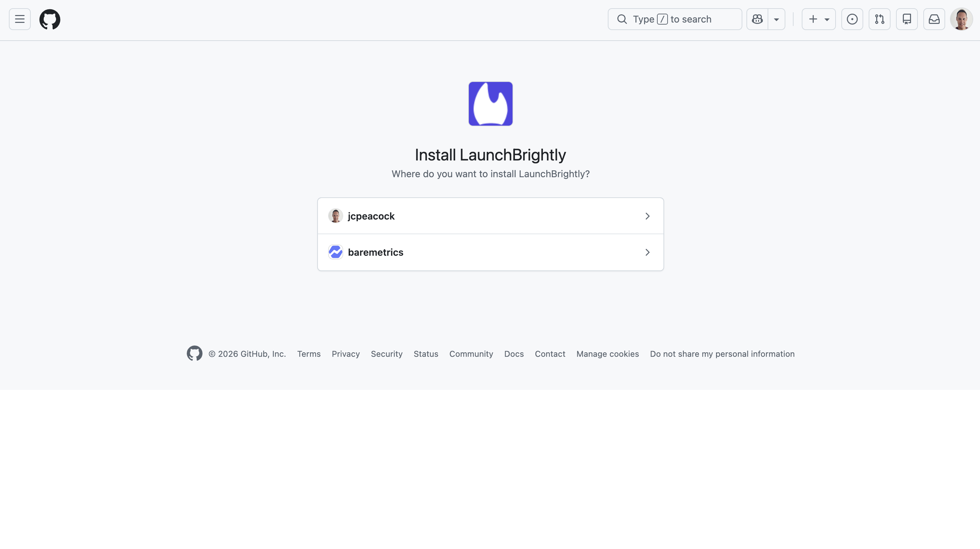
Task: Open the Privacy footer link
Action: (x=346, y=354)
